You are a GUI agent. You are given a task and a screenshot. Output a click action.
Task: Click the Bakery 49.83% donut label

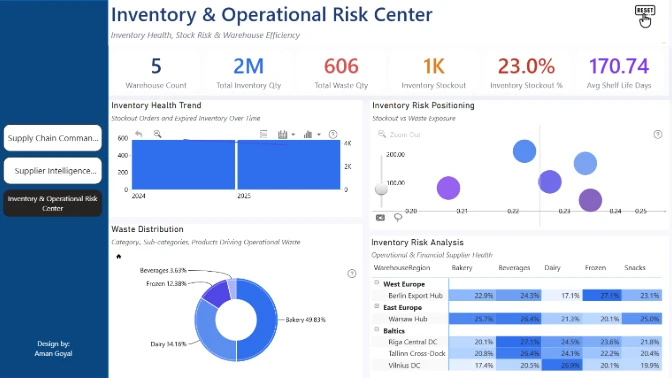pos(306,320)
